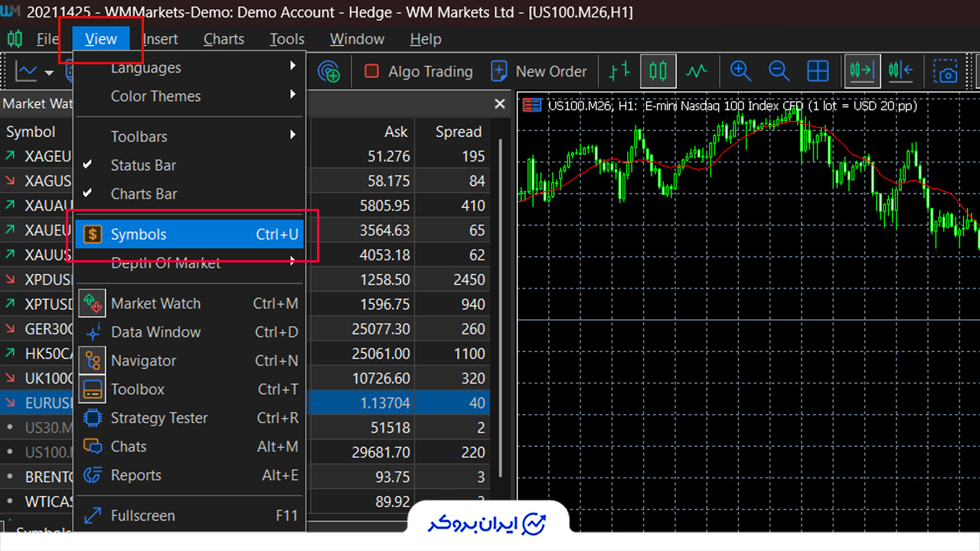Take chart screenshot with camera icon
This screenshot has height=551, width=980.
pyautogui.click(x=947, y=71)
